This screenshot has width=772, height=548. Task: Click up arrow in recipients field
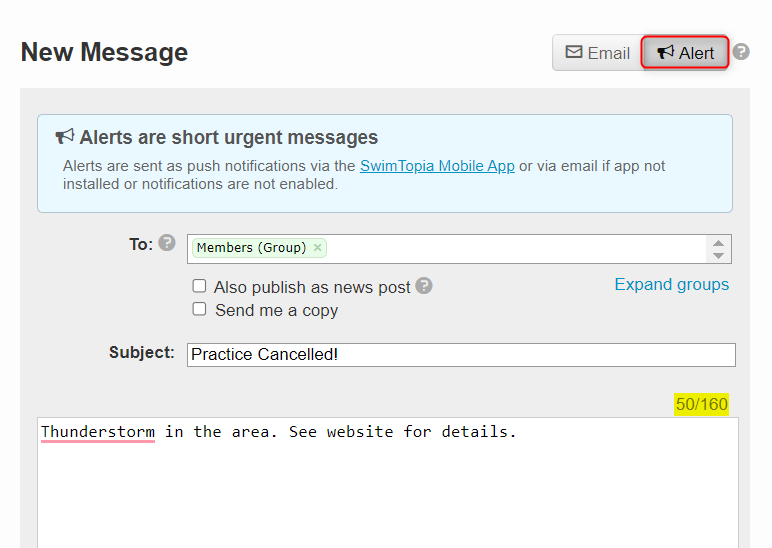718,243
